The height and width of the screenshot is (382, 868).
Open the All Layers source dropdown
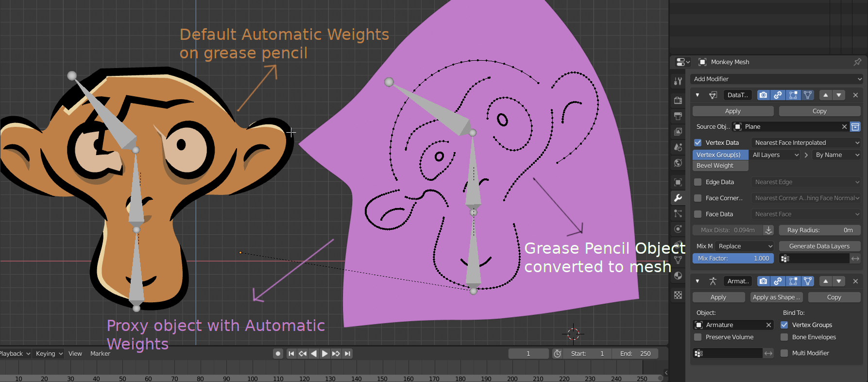(775, 155)
